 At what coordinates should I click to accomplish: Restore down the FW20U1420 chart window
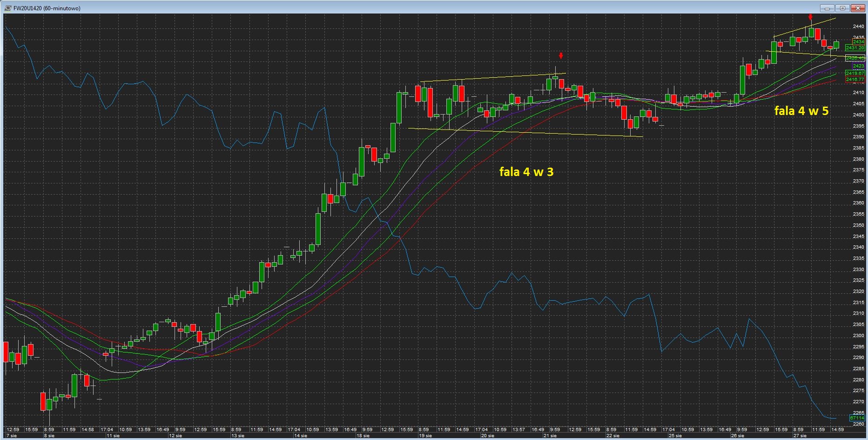click(842, 8)
